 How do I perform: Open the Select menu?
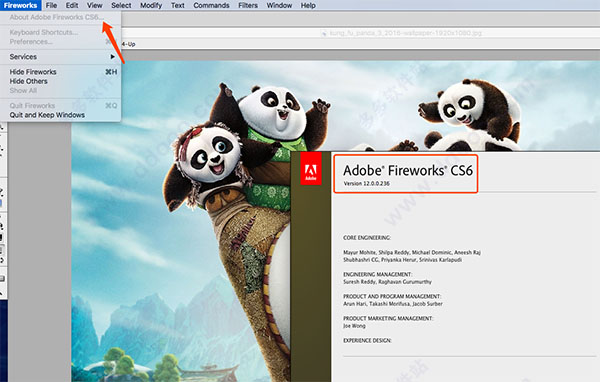(121, 5)
